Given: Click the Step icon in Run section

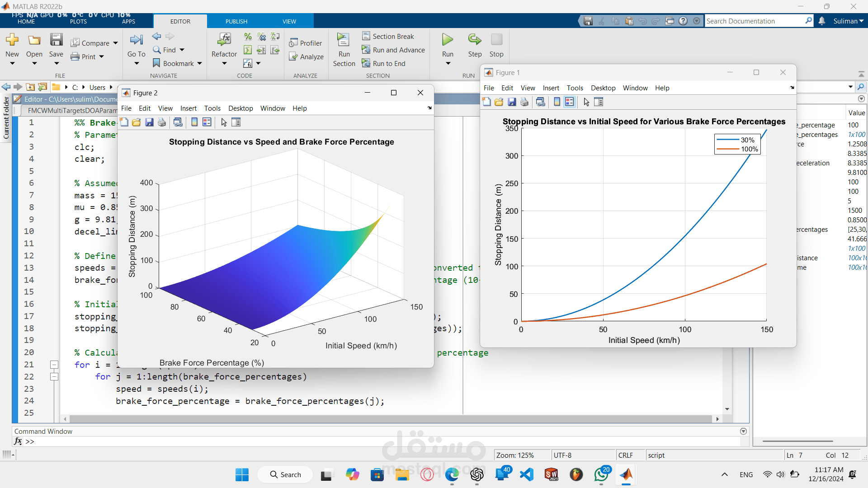Looking at the screenshot, I should [x=475, y=40].
